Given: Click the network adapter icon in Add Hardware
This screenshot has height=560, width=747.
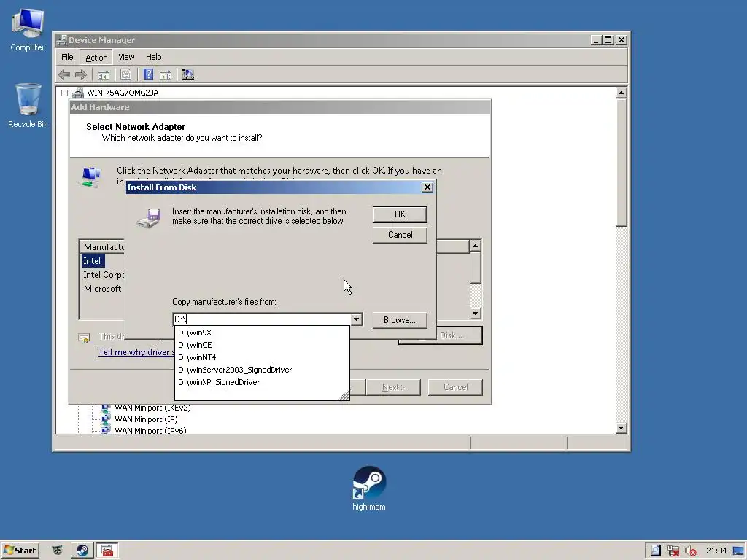Looking at the screenshot, I should point(90,177).
